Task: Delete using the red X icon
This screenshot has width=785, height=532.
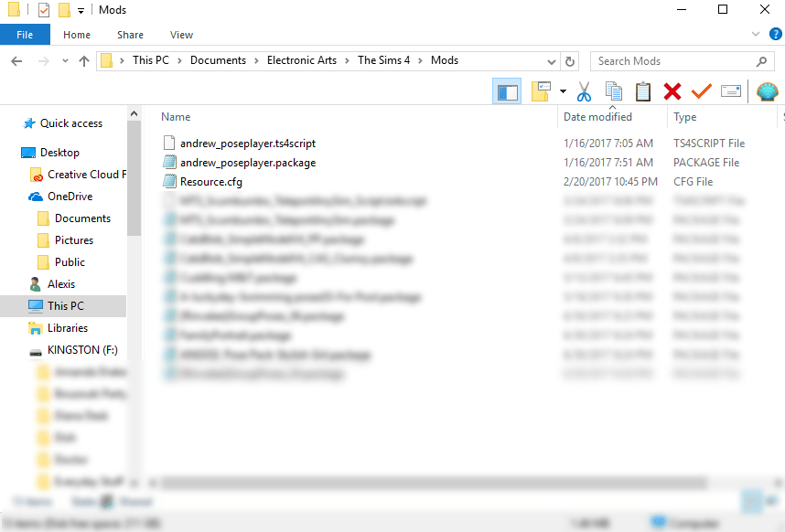Action: (672, 91)
